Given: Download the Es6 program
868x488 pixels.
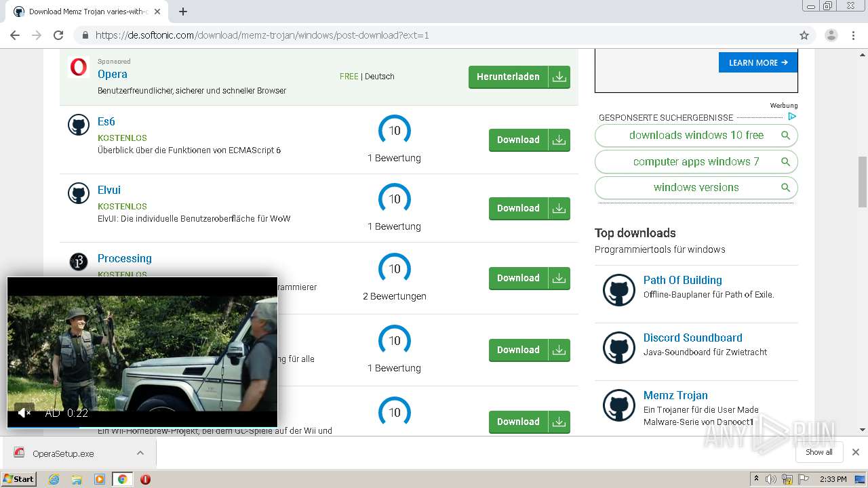Looking at the screenshot, I should coord(530,140).
